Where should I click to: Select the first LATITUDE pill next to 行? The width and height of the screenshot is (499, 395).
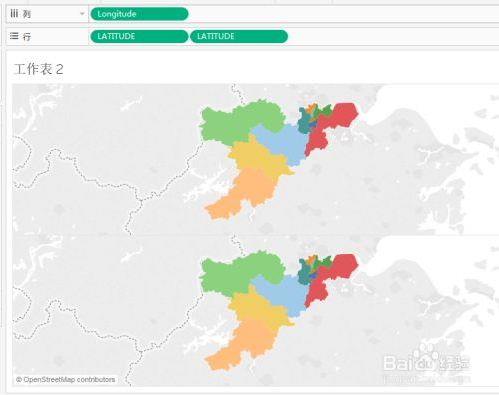point(139,36)
